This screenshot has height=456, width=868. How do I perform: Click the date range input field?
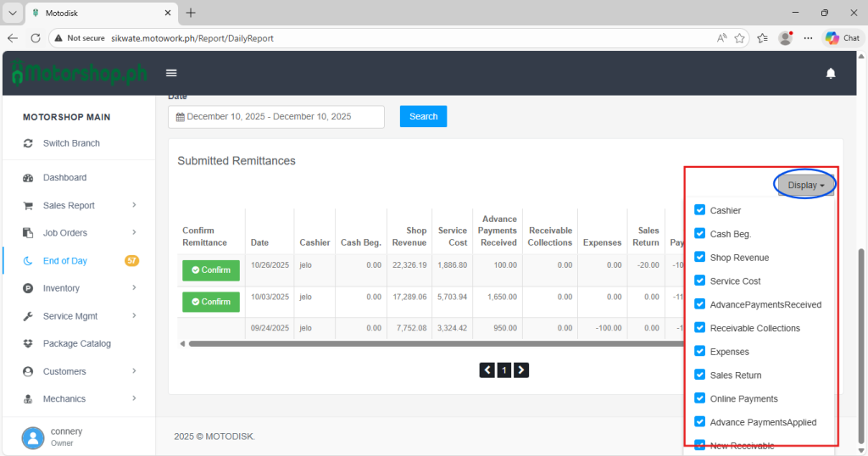275,117
